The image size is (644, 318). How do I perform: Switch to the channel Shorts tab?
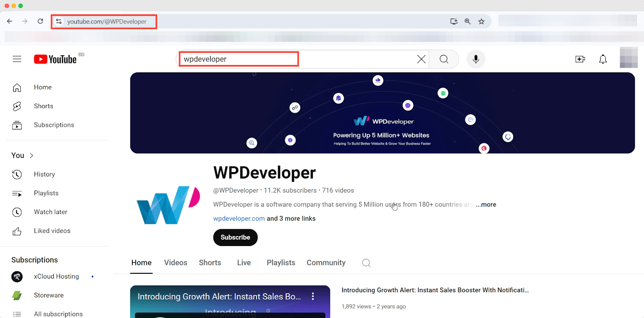click(x=210, y=263)
